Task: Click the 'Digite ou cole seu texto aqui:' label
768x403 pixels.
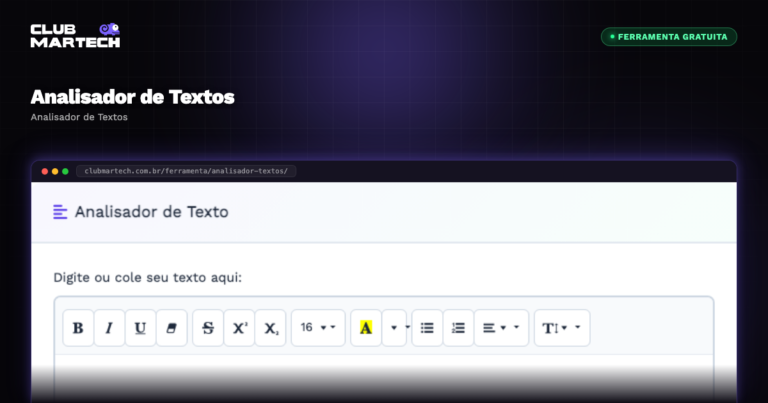Action: click(x=147, y=278)
